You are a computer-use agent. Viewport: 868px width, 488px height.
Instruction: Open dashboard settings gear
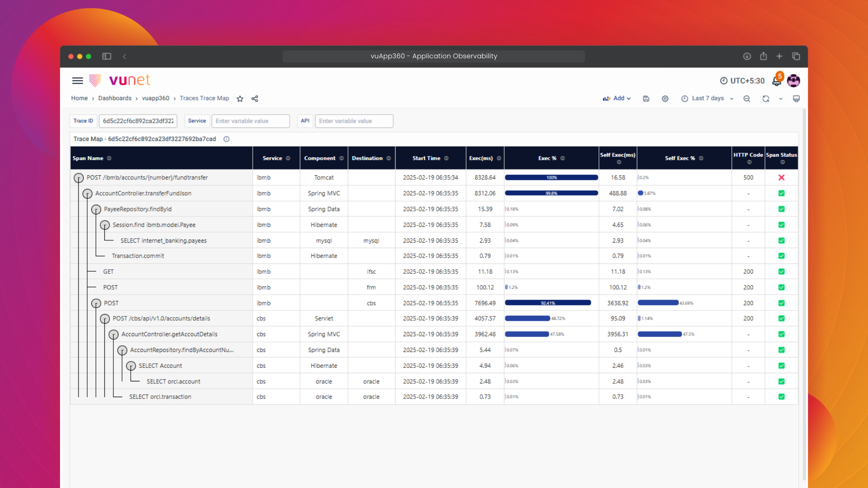[665, 99]
